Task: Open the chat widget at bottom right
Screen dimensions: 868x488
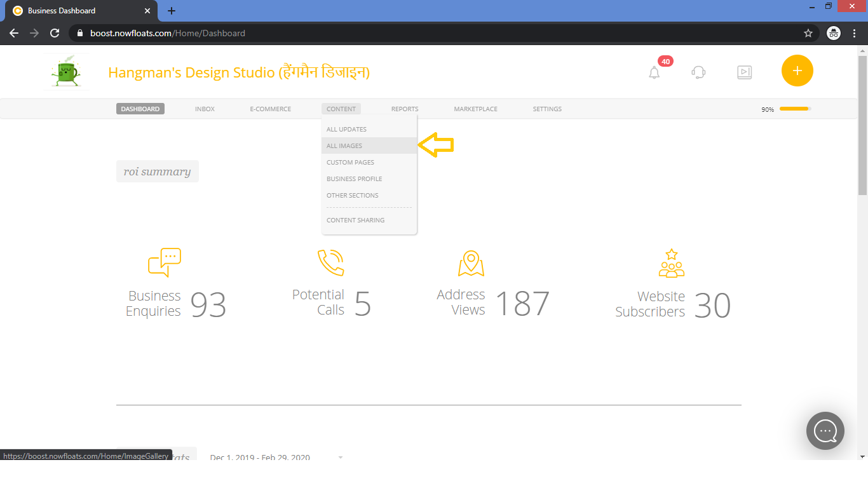Action: 825,431
